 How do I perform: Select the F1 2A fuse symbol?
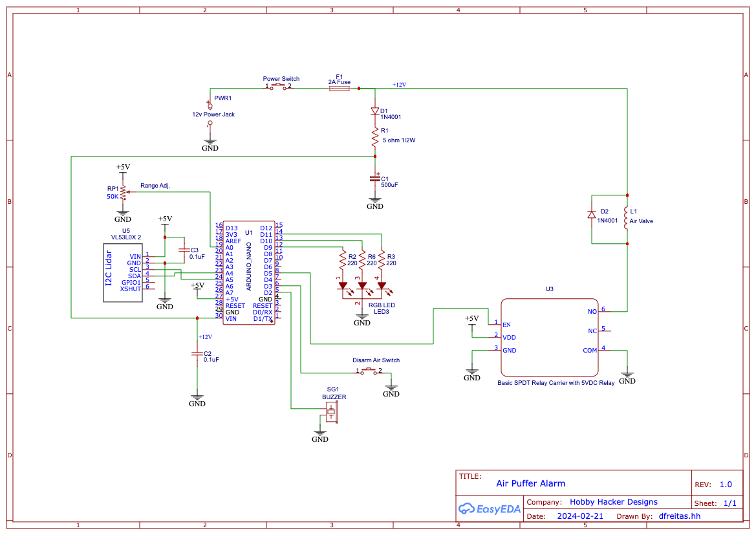(x=340, y=88)
